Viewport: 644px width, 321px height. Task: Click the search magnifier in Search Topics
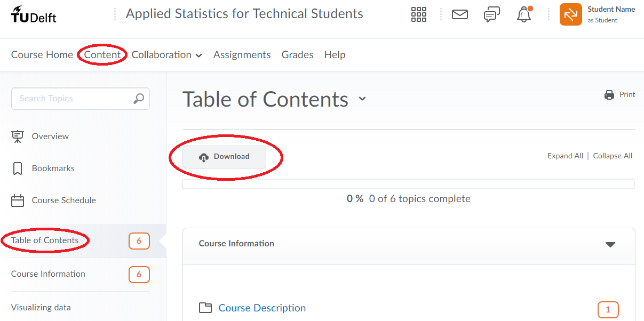coord(139,99)
